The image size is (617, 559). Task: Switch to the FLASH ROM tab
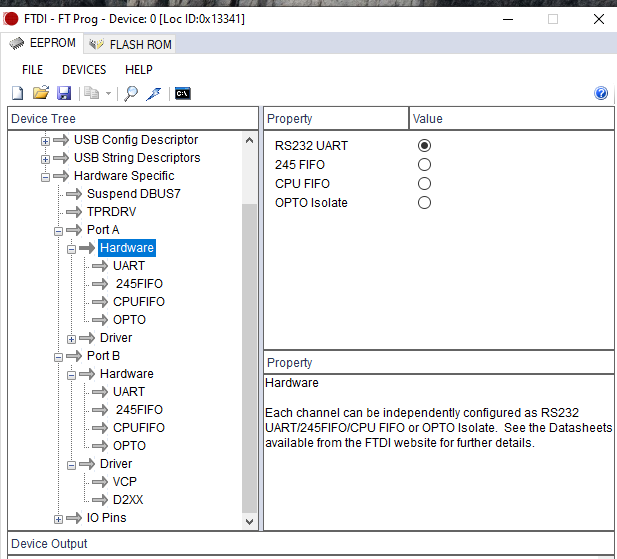click(130, 44)
